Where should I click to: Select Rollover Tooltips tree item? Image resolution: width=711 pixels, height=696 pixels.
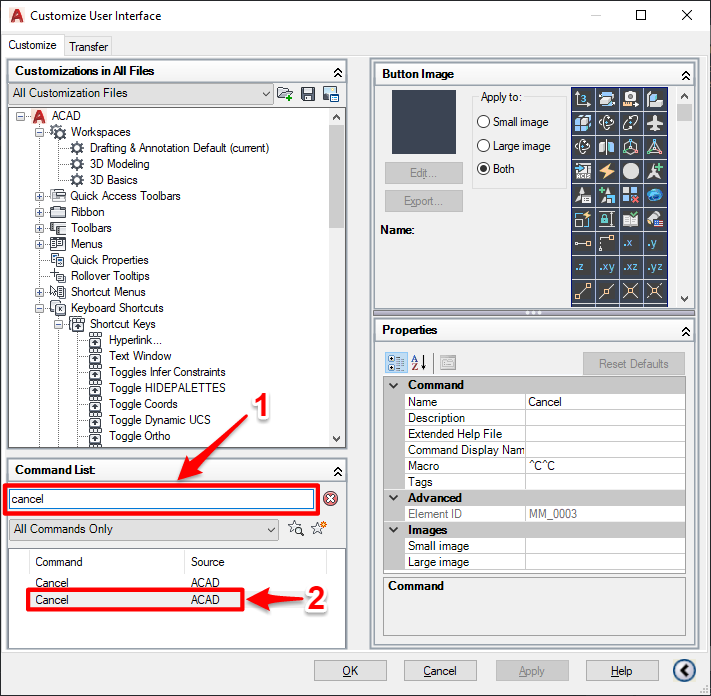tap(110, 276)
